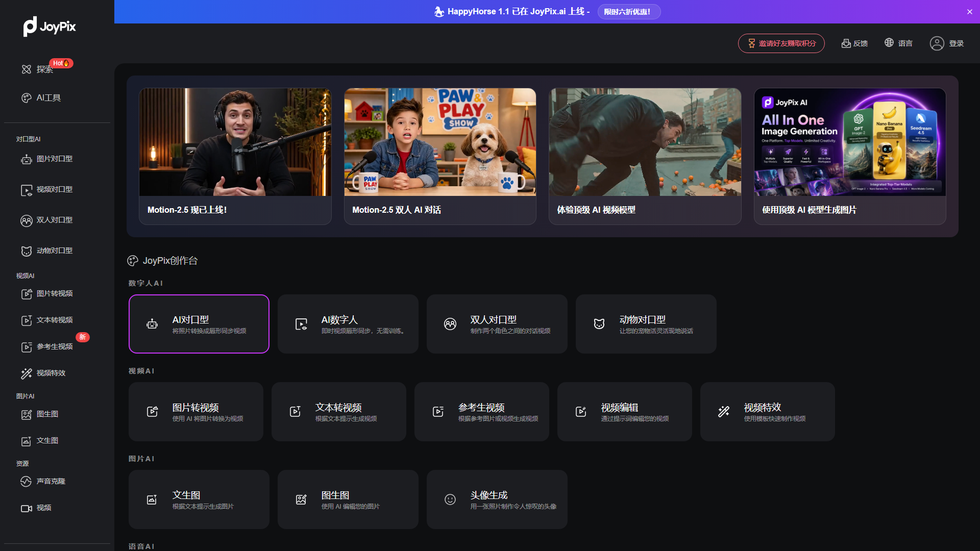This screenshot has width=980, height=551.
Task: Open the 视频 camera icon in sidebar
Action: pos(27,508)
